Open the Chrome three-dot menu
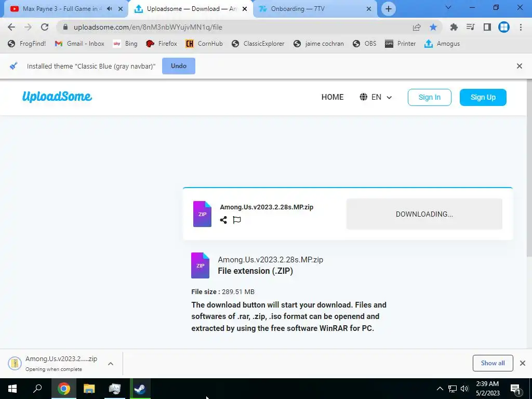532x399 pixels. [521, 27]
